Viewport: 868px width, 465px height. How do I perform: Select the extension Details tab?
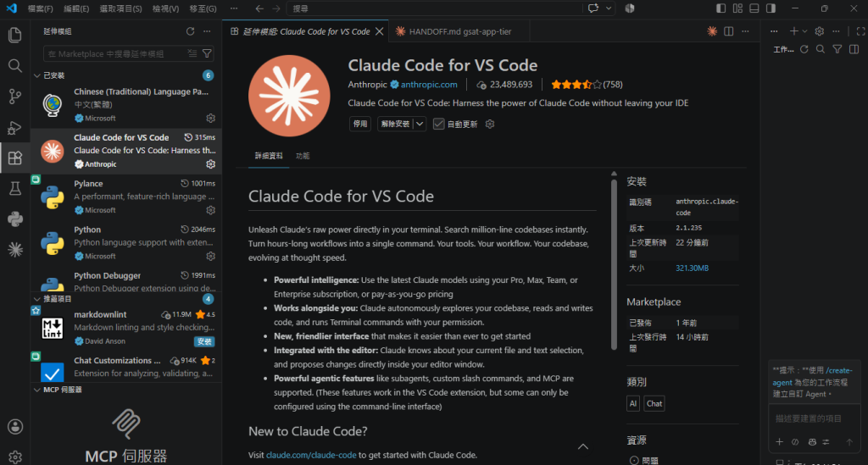coord(269,156)
